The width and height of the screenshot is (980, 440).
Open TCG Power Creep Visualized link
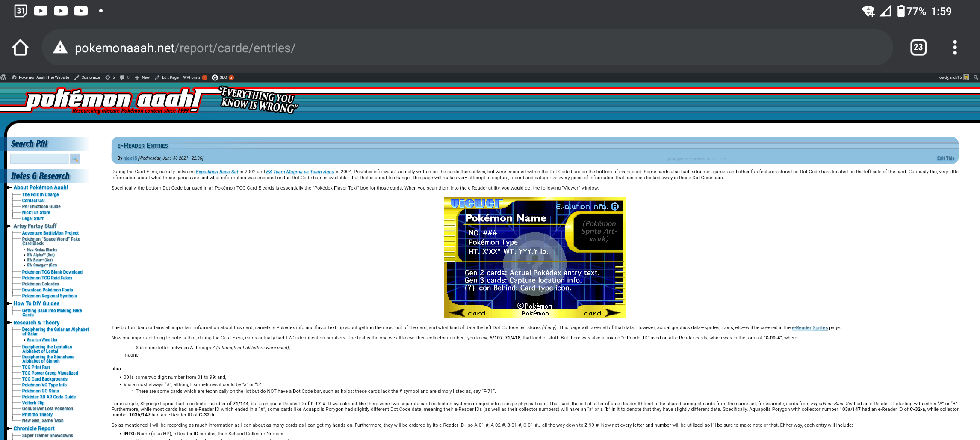(x=50, y=373)
